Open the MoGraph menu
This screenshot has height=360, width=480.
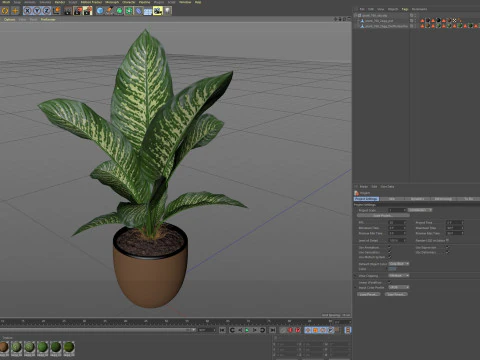coord(112,2)
